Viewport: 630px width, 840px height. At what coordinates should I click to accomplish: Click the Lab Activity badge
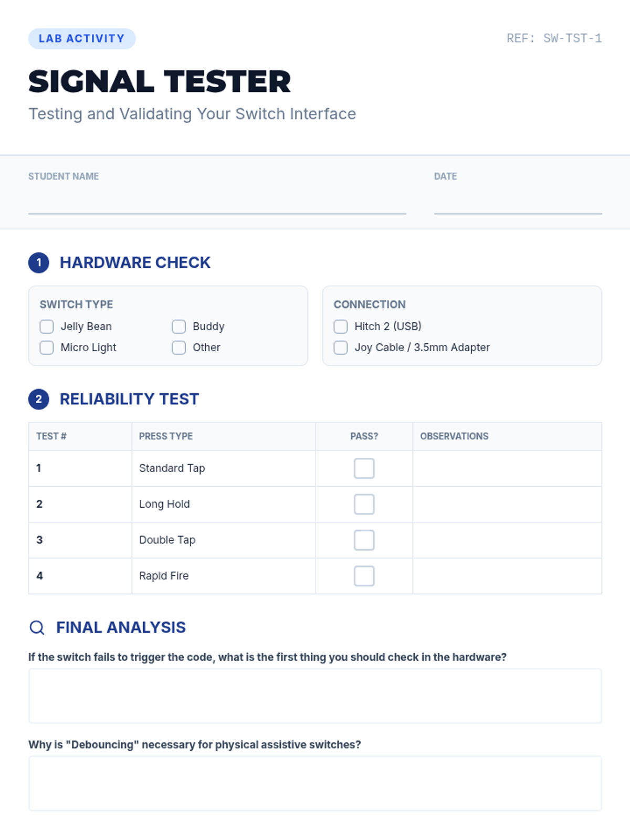[x=82, y=39]
